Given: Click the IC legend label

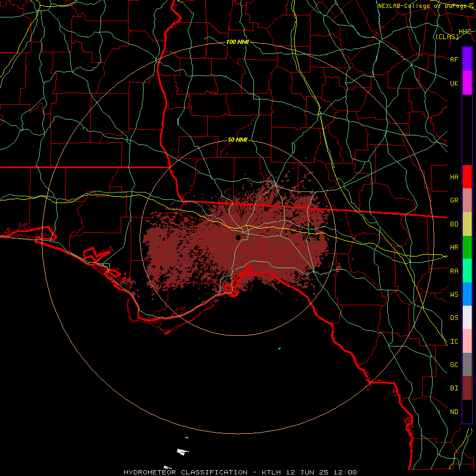Looking at the screenshot, I should (454, 342).
